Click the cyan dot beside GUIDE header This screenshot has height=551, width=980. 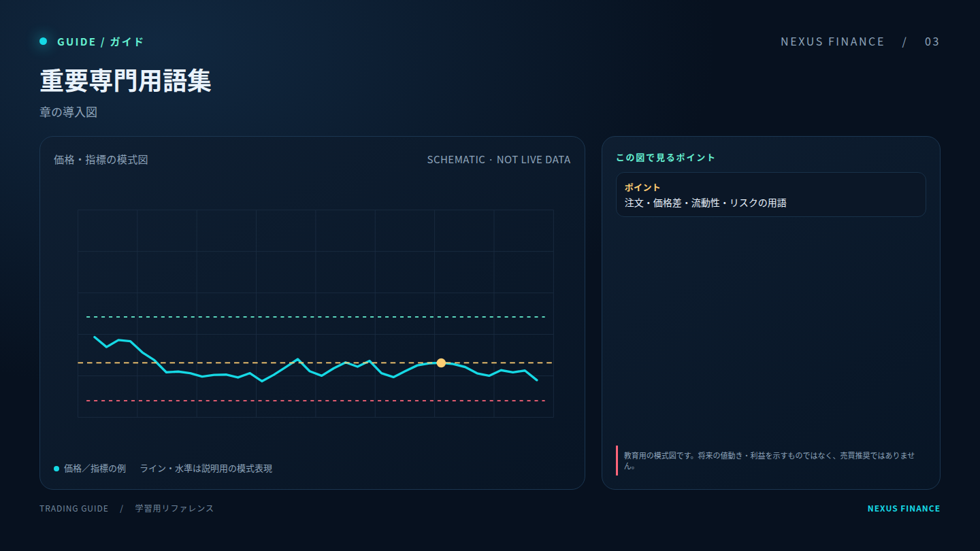(43, 41)
